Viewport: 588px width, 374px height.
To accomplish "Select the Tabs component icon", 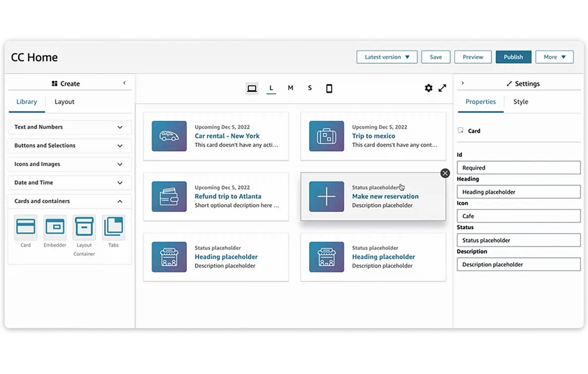I will click(113, 227).
